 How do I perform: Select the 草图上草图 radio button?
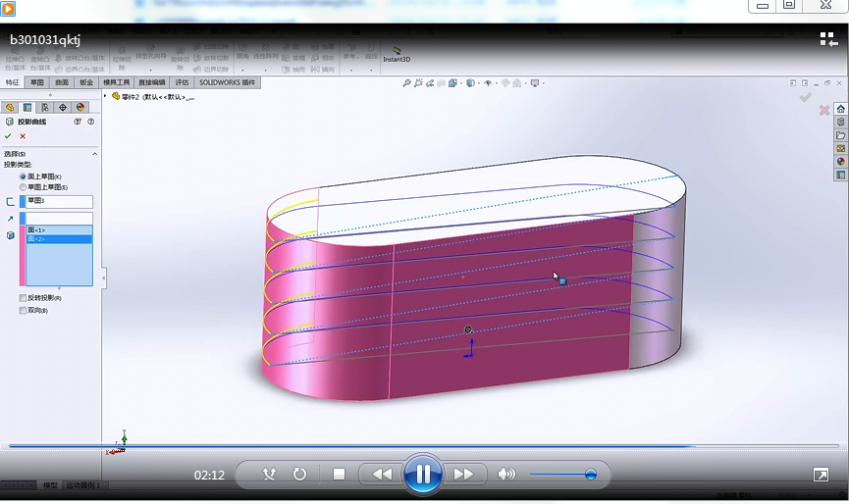pyautogui.click(x=24, y=186)
